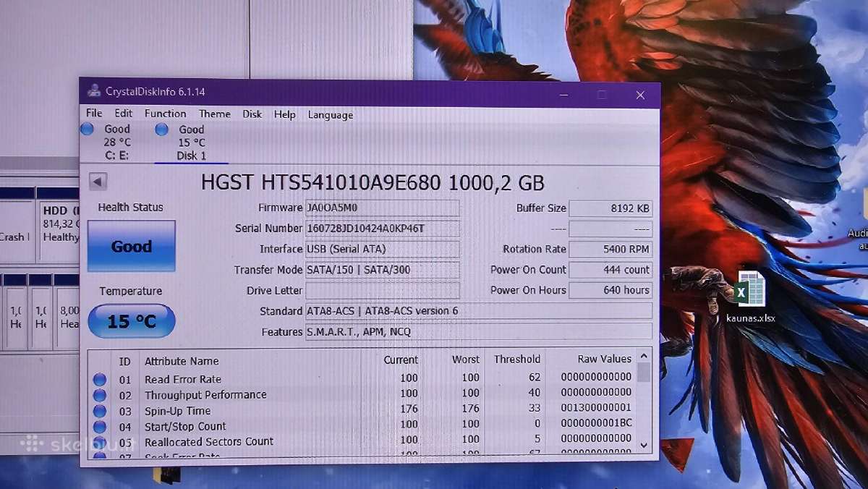
Task: Click the empty Drive Letter field
Action: click(382, 291)
